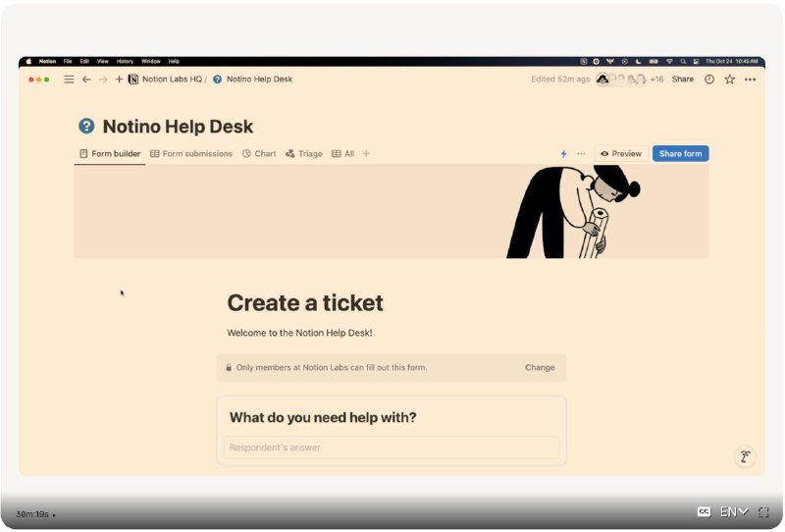Favorite this page with the star icon
The image size is (785, 532).
(729, 80)
